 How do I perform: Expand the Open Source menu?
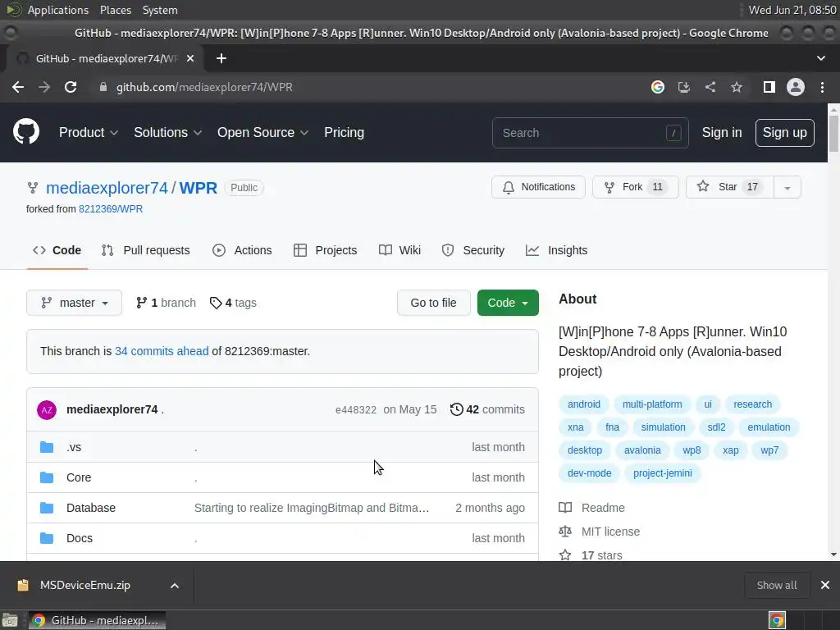pos(262,132)
